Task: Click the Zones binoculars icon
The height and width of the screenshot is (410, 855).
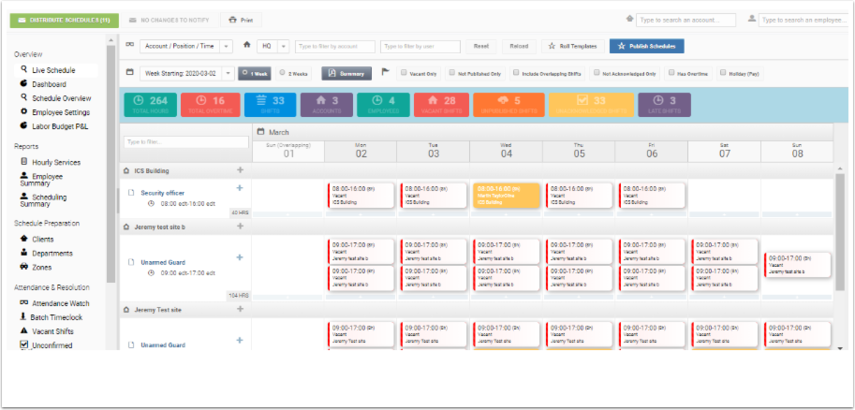Action: pos(24,267)
